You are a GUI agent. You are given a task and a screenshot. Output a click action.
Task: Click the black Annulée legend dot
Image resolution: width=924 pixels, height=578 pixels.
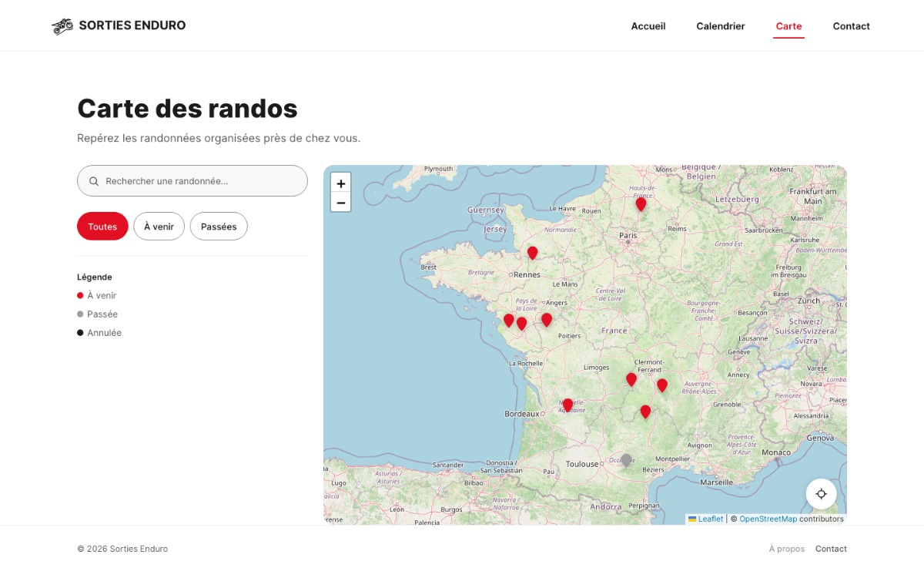click(x=80, y=333)
